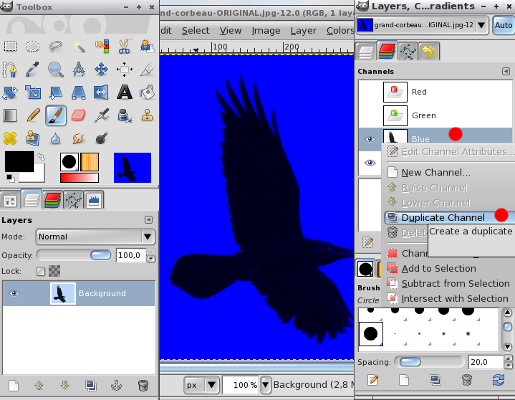The image size is (515, 400).
Task: Open the layer Mode dropdown
Action: point(95,237)
